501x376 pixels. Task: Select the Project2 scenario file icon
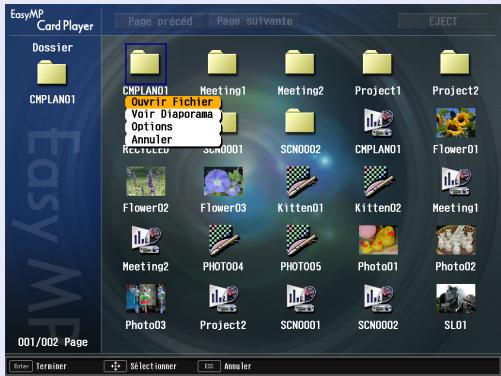pyautogui.click(x=223, y=298)
